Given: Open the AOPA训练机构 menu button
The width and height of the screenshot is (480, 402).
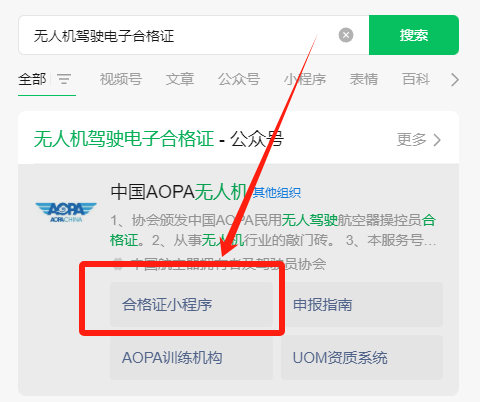Looking at the screenshot, I should tap(191, 358).
